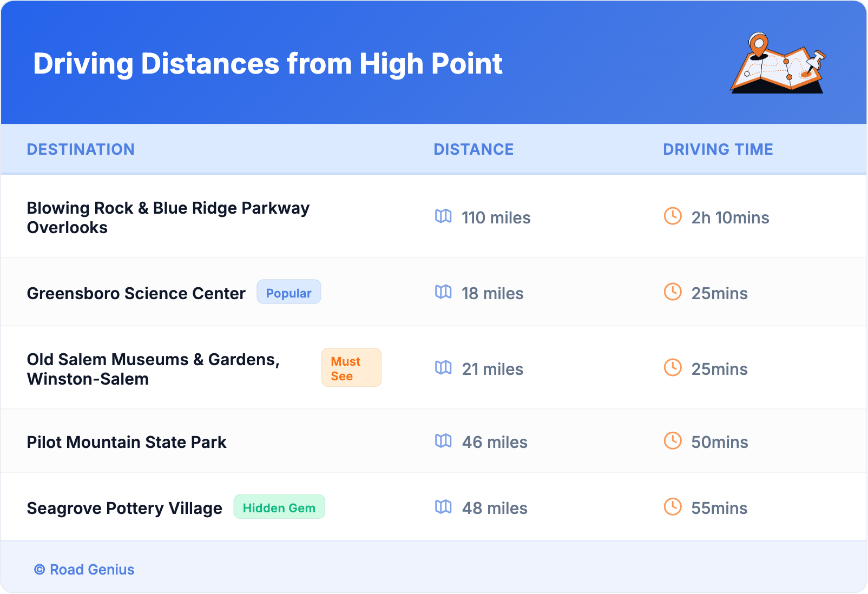This screenshot has width=868, height=594.
Task: Click the clock icon in Old Salem row
Action: point(673,368)
